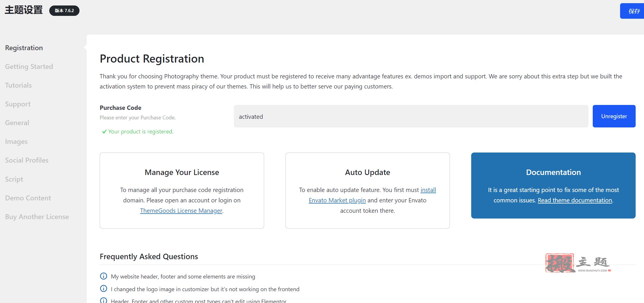
Task: Click the Purchase Code input field
Action: pos(411,116)
